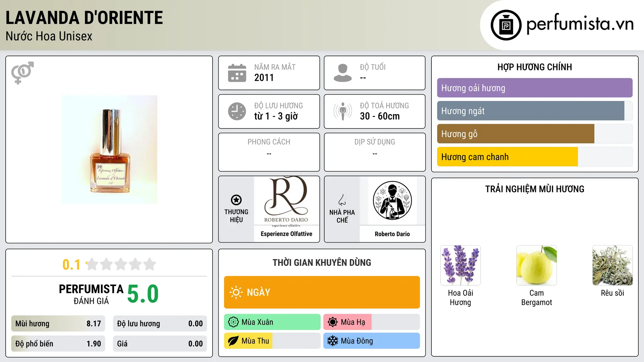
Task: Click the perfumista.vn perfume bottle logo icon
Action: (506, 25)
